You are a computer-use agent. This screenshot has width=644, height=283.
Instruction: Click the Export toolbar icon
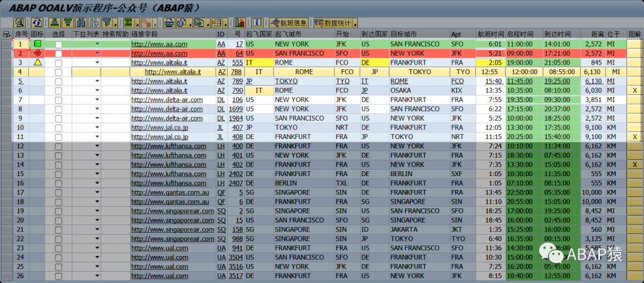click(x=200, y=23)
